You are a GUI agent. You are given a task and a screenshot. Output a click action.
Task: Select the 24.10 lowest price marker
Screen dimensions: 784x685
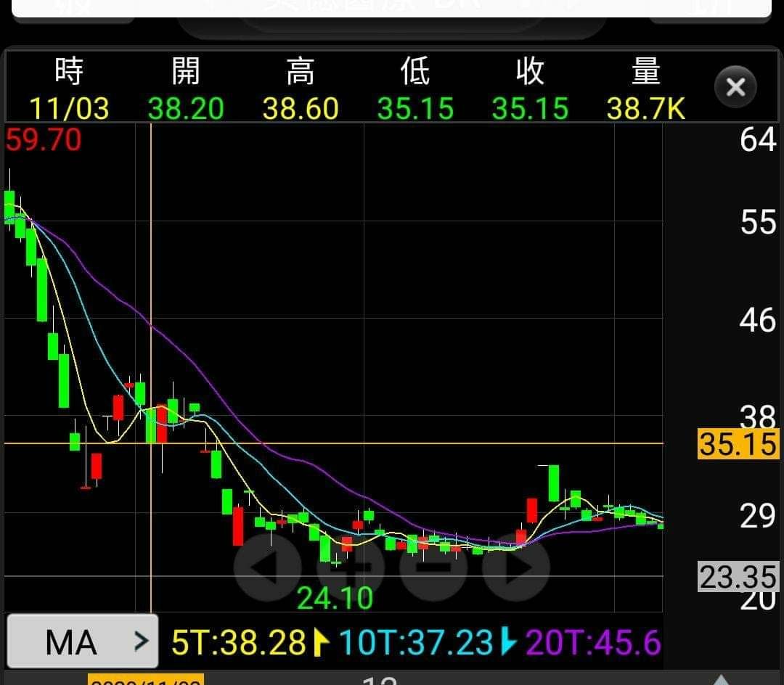tap(335, 599)
